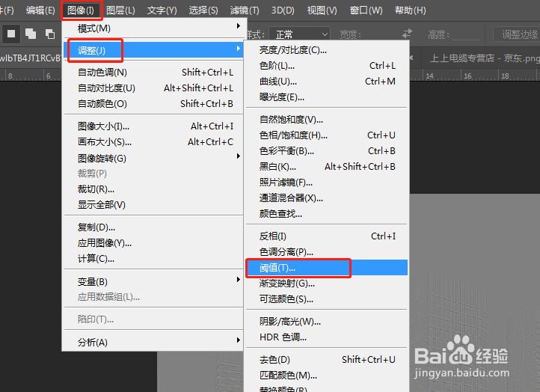The height and width of the screenshot is (392, 540).
Task: Open the 样式 dropdown showing 正常
Action: (299, 34)
